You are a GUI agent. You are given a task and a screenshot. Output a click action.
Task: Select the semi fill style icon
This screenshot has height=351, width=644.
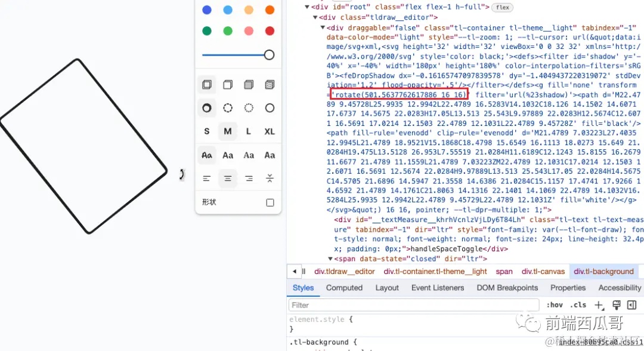(228, 85)
